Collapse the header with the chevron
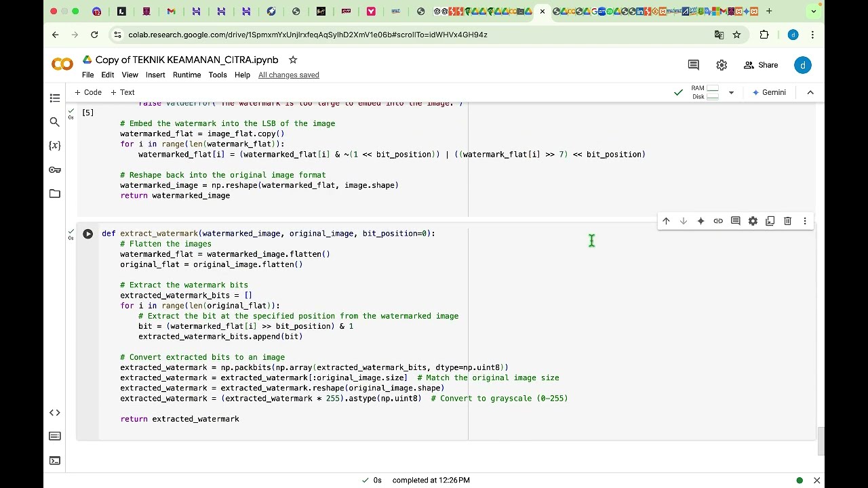 pyautogui.click(x=810, y=92)
